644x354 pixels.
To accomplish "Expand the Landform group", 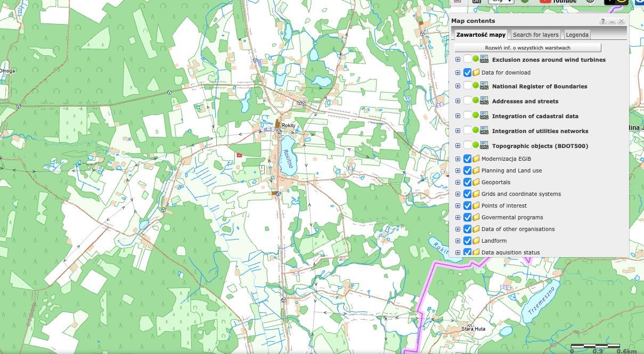I will click(458, 241).
